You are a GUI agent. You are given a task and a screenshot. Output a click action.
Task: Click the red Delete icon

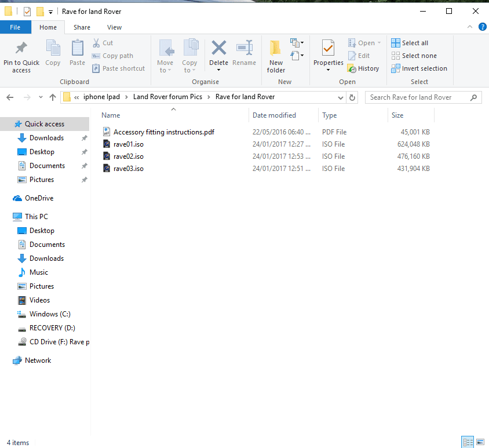[x=218, y=48]
